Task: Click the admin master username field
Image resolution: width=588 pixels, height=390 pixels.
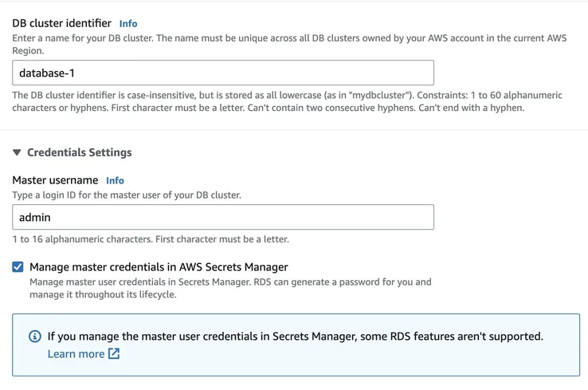Action: (223, 217)
